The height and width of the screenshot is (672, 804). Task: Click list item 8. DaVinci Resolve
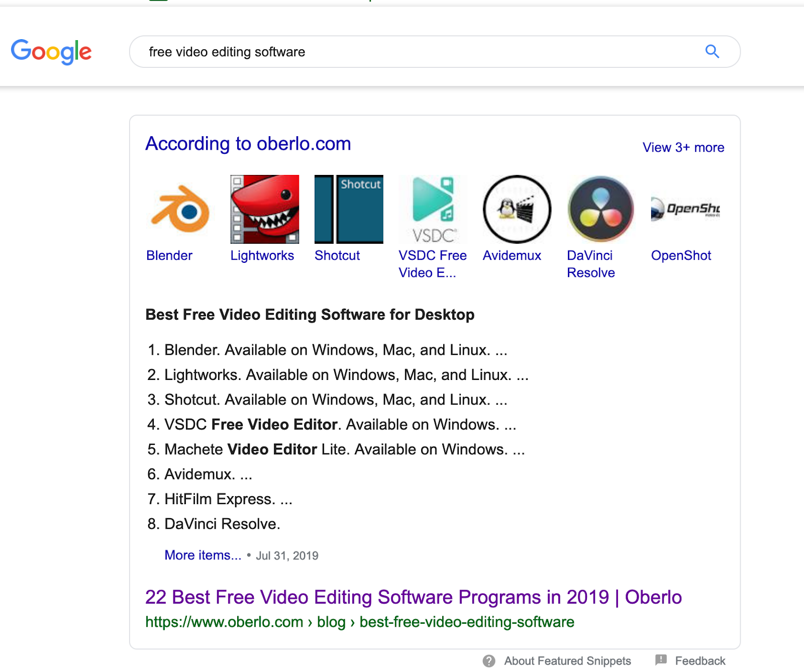pyautogui.click(x=214, y=524)
